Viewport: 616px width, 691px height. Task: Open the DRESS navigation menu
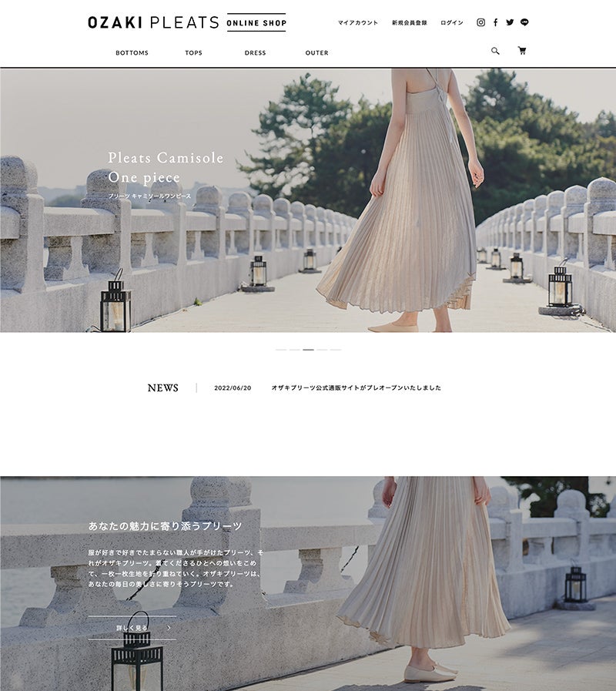coord(254,53)
